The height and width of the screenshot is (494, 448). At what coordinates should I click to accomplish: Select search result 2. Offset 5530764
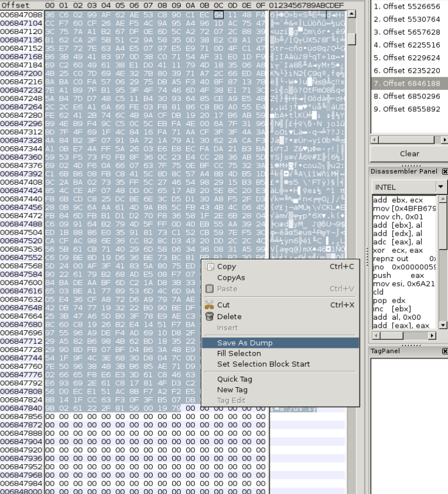tap(407, 19)
